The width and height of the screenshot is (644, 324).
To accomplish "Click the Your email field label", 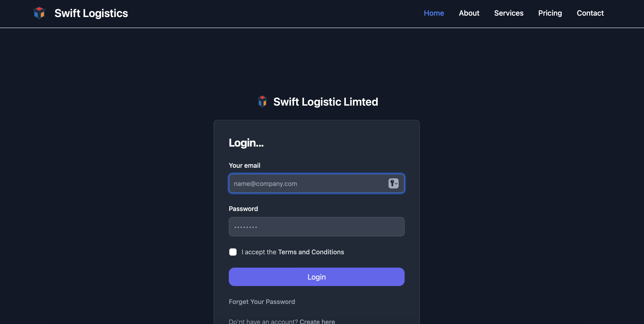I will (x=244, y=165).
